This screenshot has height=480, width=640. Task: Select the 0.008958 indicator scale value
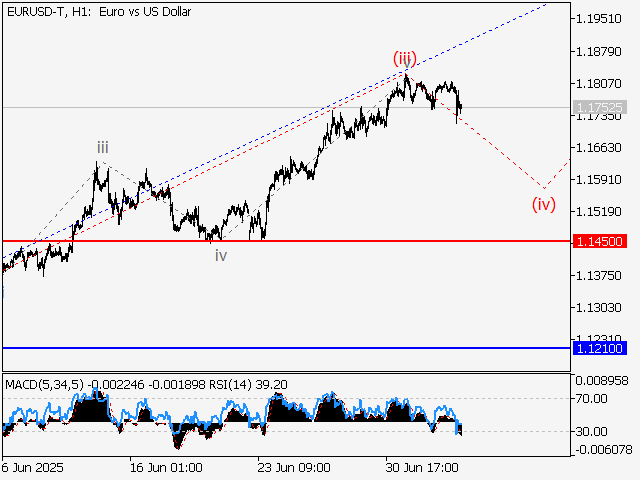pyautogui.click(x=603, y=381)
